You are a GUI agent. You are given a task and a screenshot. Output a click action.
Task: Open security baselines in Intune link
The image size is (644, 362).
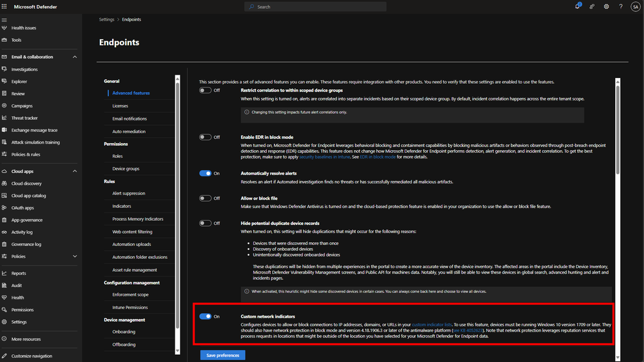click(324, 157)
